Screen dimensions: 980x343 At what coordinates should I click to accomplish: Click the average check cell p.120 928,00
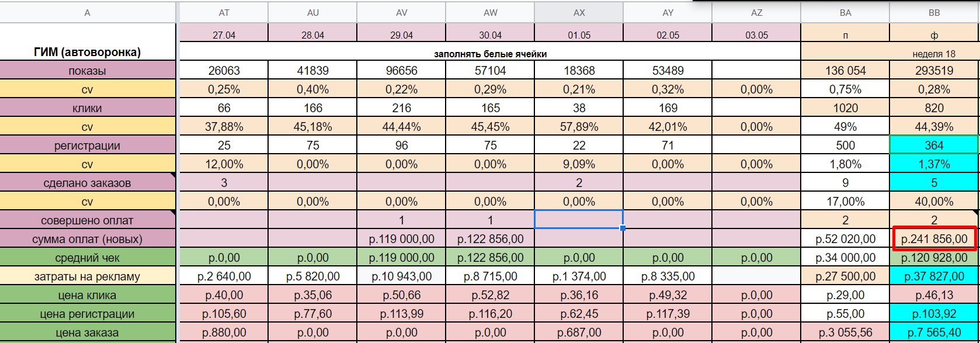click(x=934, y=258)
